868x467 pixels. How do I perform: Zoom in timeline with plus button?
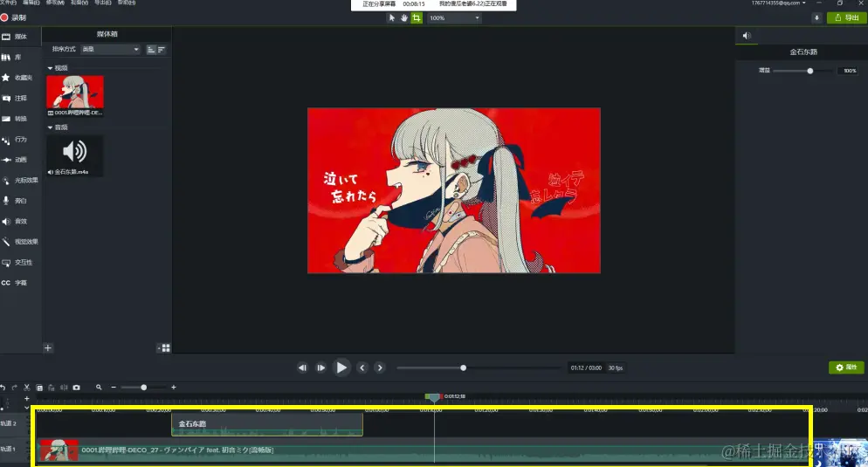tap(173, 388)
